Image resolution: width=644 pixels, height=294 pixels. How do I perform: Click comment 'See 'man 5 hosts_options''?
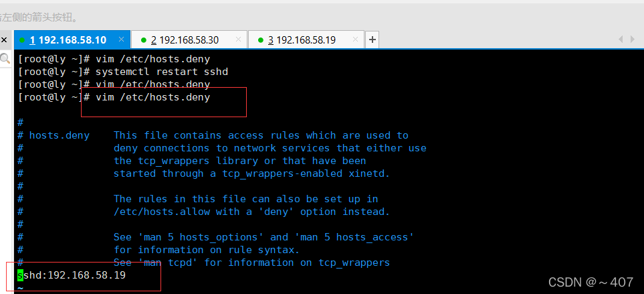(x=263, y=237)
